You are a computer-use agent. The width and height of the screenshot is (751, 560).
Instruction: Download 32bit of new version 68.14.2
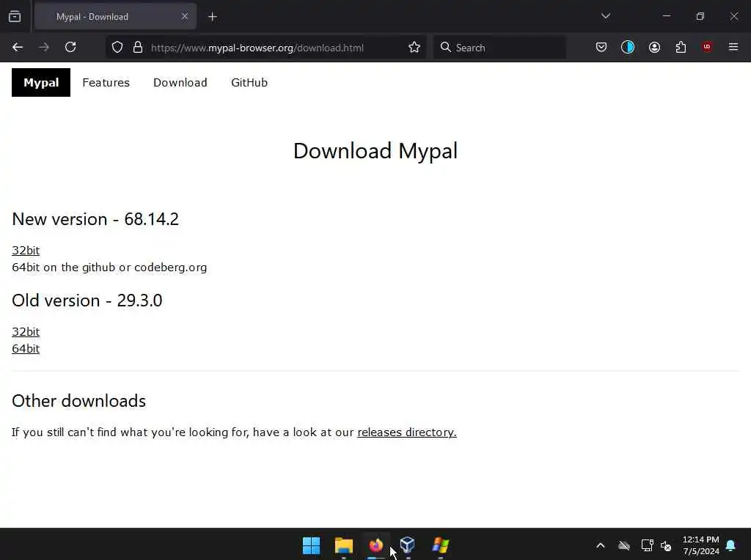26,251
